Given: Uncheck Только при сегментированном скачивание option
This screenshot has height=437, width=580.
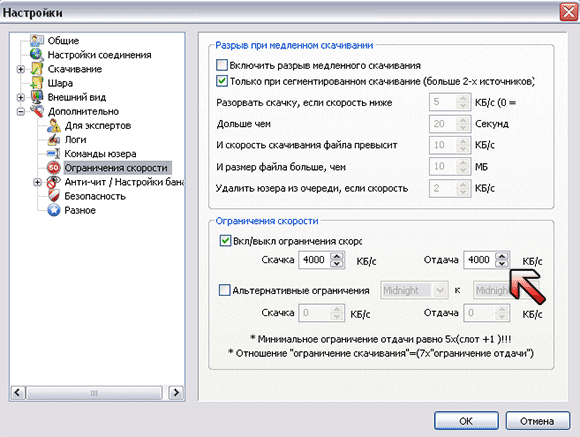Looking at the screenshot, I should (x=222, y=81).
